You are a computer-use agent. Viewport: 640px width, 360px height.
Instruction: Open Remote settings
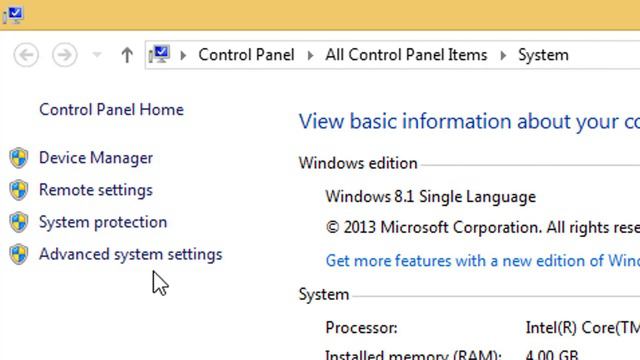(x=96, y=190)
